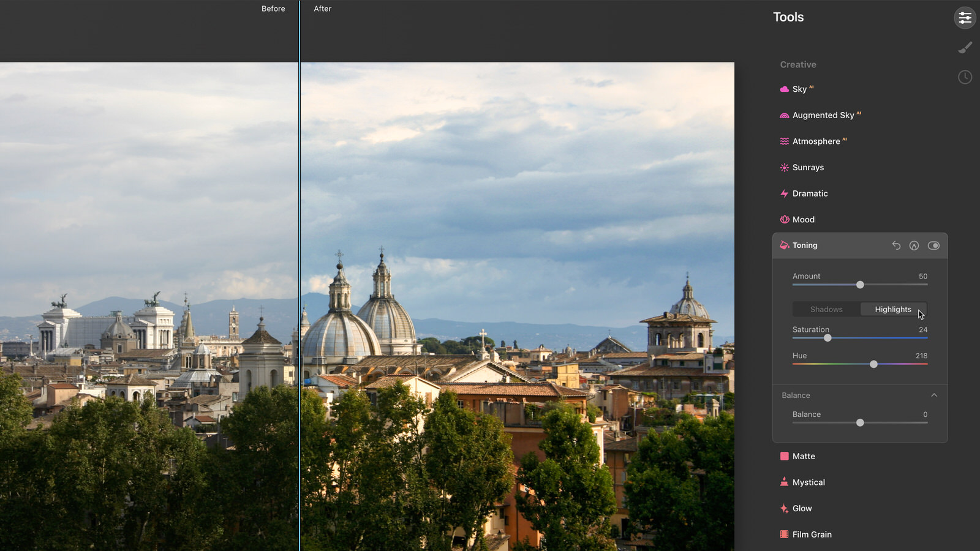Click the Balance section label
The height and width of the screenshot is (551, 980).
(796, 395)
